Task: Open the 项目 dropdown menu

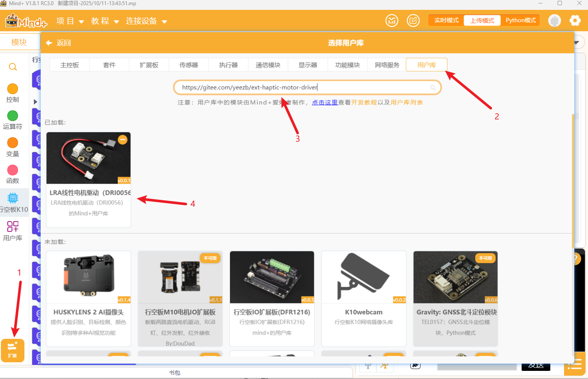Action: tap(70, 21)
